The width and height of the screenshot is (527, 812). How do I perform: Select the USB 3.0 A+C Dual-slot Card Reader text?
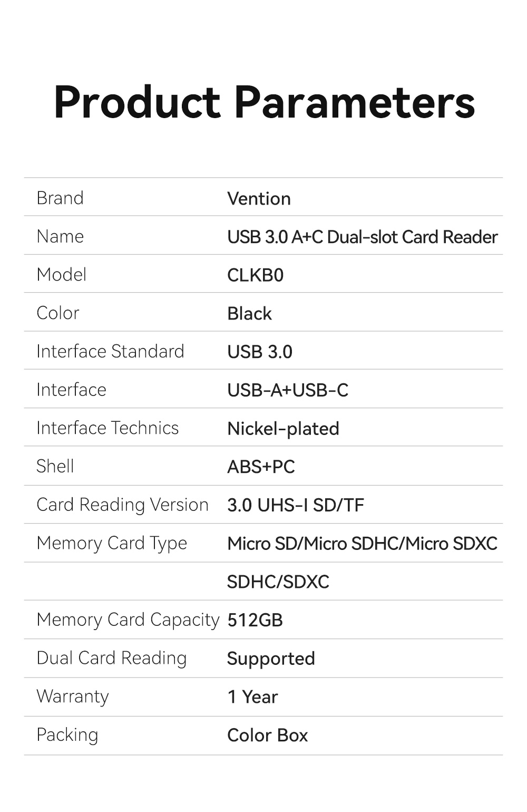coord(362,237)
